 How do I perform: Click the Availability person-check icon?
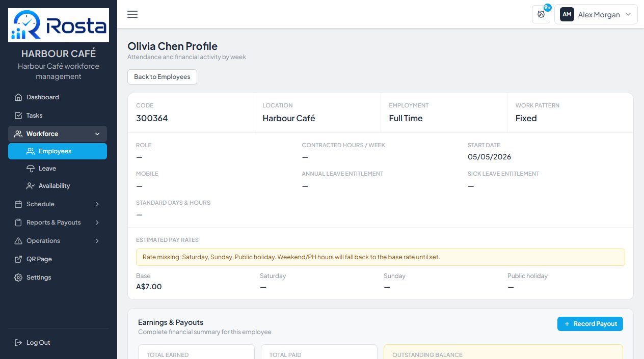point(31,186)
